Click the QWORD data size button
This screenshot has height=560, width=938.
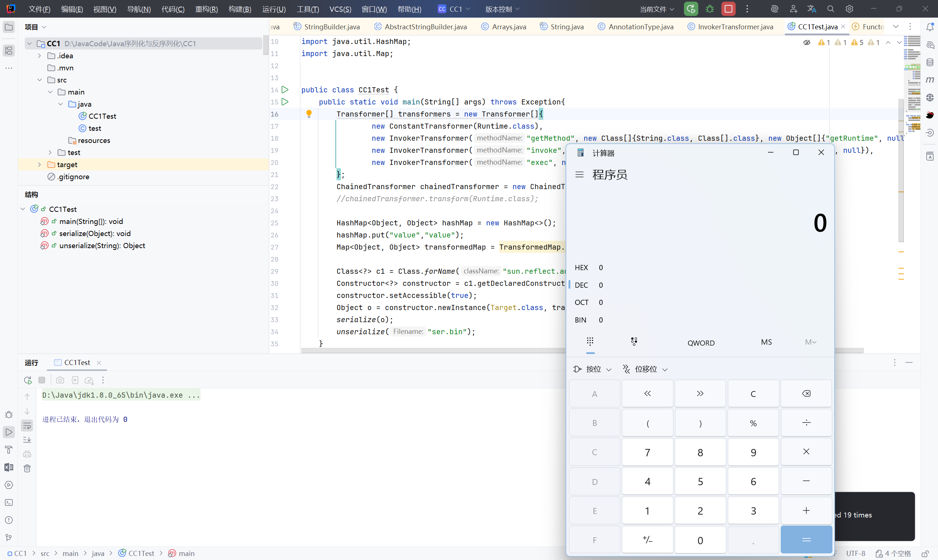[x=701, y=343]
